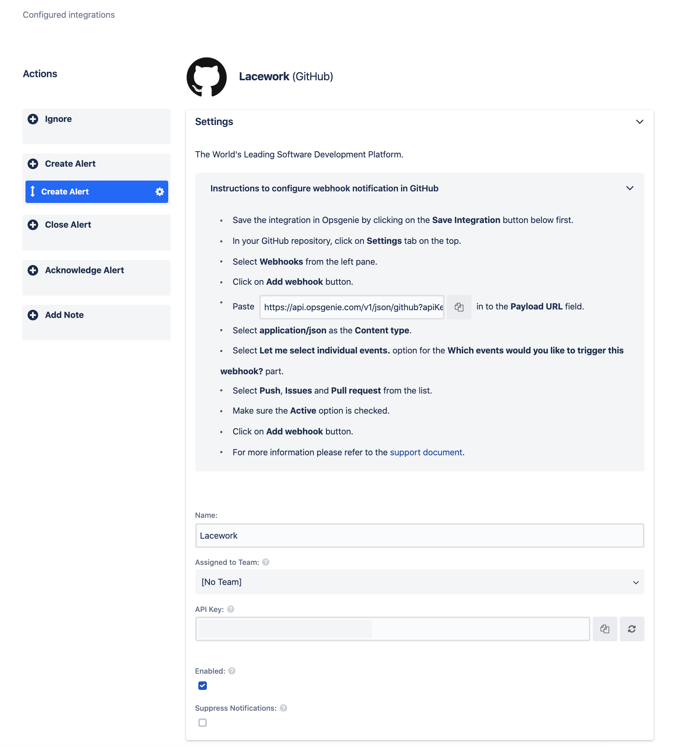Image resolution: width=700 pixels, height=747 pixels.
Task: Copy the Payload URL to clipboard
Action: (459, 307)
